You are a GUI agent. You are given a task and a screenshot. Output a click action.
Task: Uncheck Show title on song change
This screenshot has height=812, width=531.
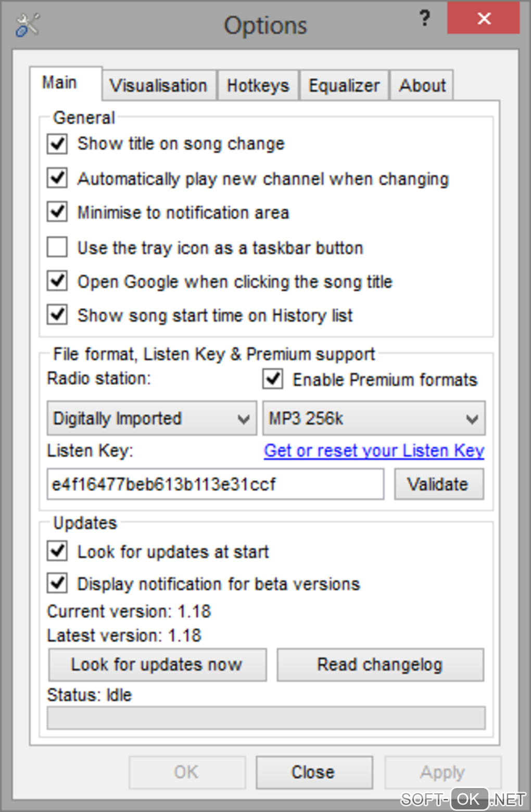[57, 144]
